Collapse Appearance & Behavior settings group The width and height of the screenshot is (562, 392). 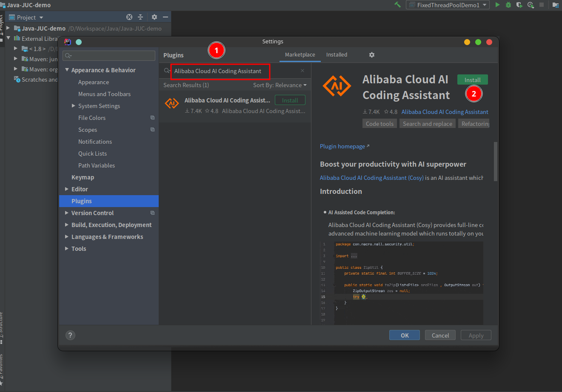coord(67,70)
